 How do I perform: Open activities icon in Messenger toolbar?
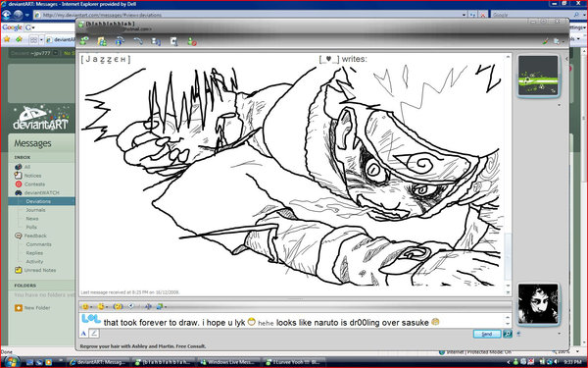156,41
